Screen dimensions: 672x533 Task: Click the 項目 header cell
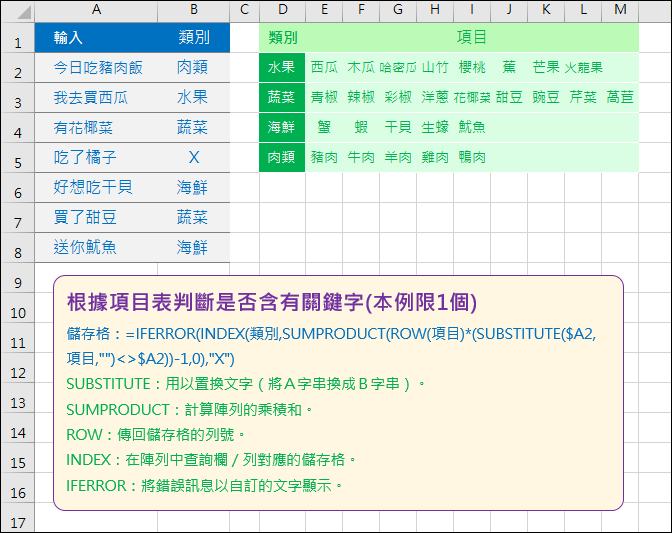click(472, 38)
